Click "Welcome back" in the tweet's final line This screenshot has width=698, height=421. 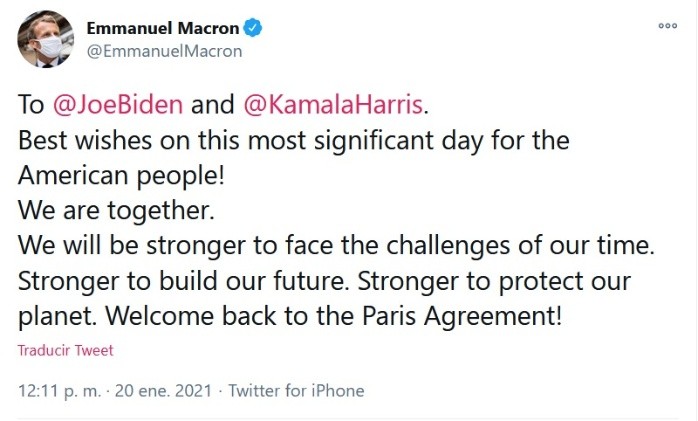189,318
